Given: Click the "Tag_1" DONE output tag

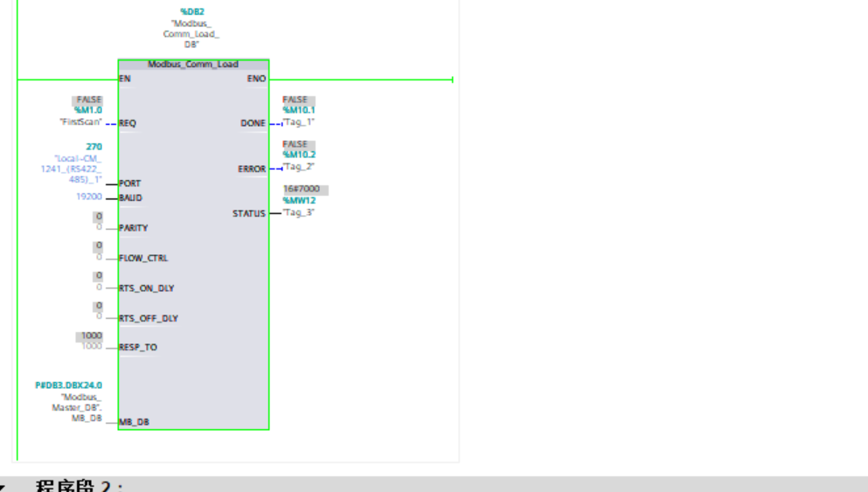Looking at the screenshot, I should click(298, 122).
